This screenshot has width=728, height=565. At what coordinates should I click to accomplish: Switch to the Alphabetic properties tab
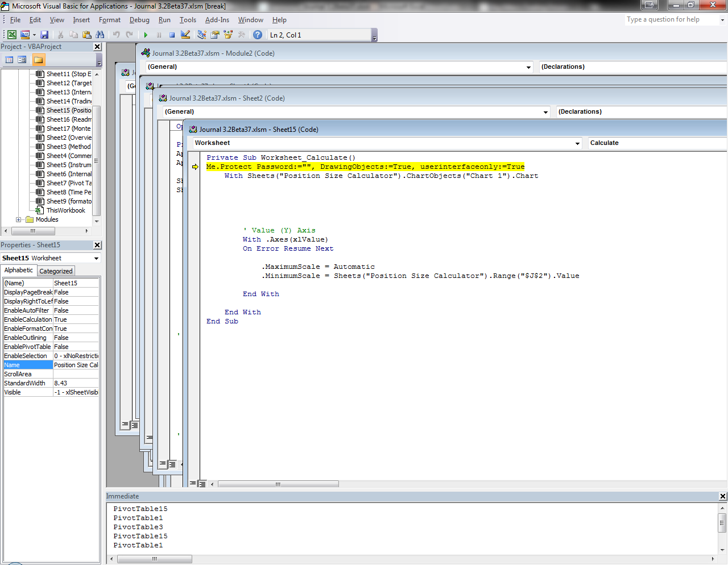(19, 271)
